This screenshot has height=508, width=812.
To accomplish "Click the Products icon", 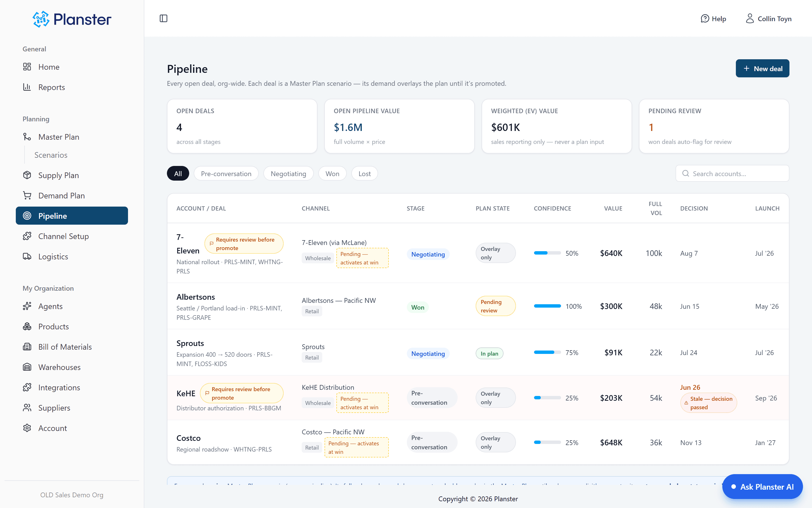I will coord(27,327).
